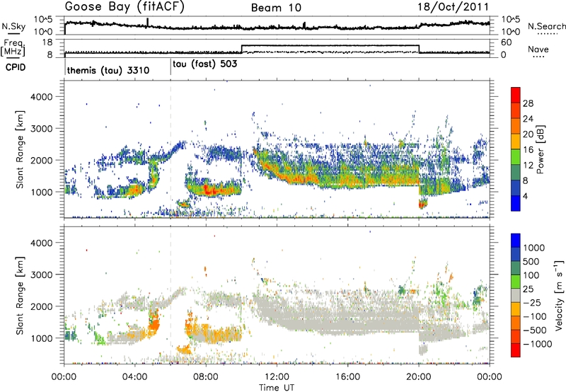
Task: Click the blue bottom of power colorbar
Action: click(516, 204)
